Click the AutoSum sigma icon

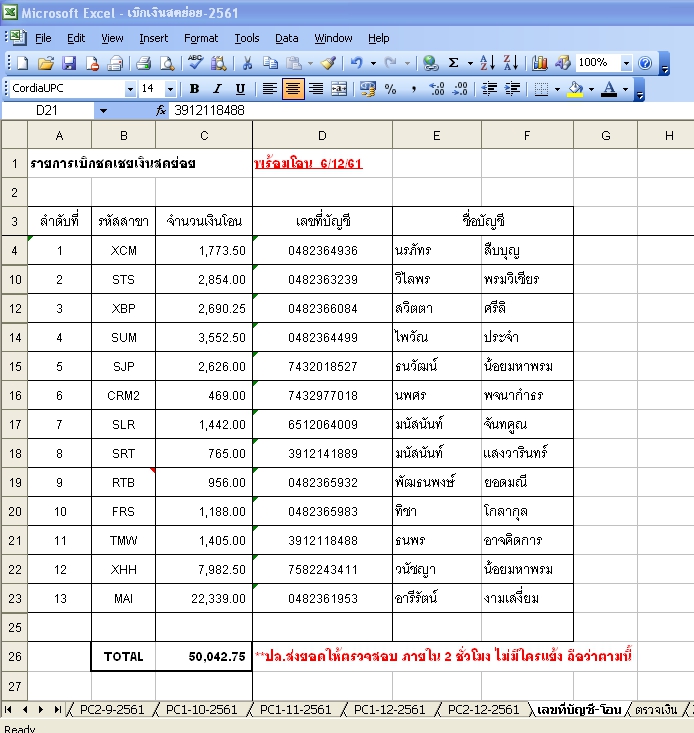point(453,63)
